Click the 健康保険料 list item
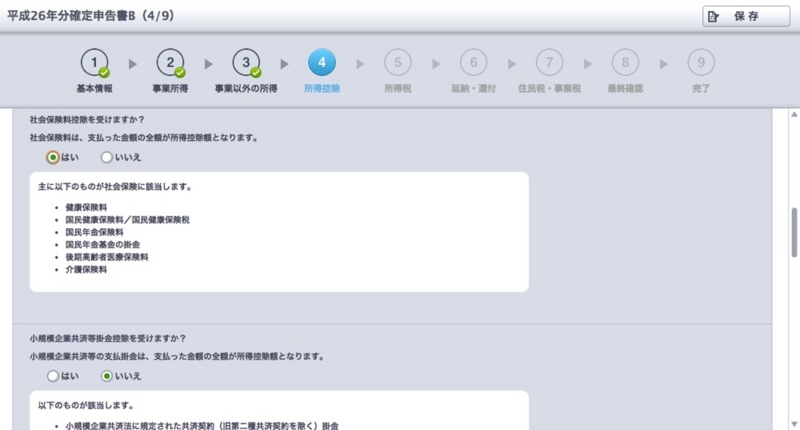800x430 pixels. tap(86, 207)
